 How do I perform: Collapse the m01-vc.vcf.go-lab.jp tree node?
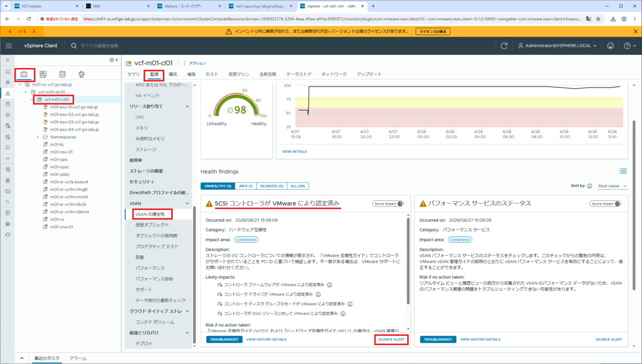click(x=20, y=84)
